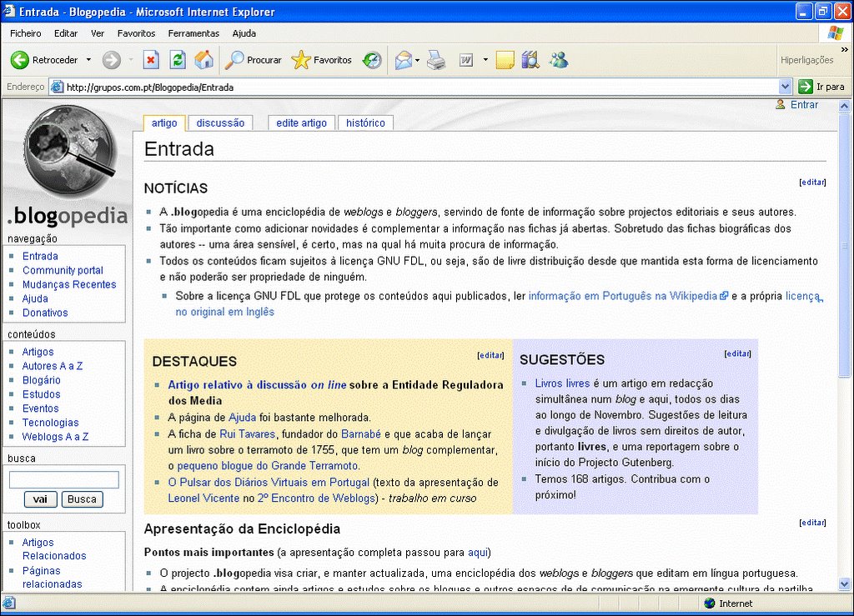854x616 pixels.
Task: Click the page scrollbar up arrow
Action: 844,106
